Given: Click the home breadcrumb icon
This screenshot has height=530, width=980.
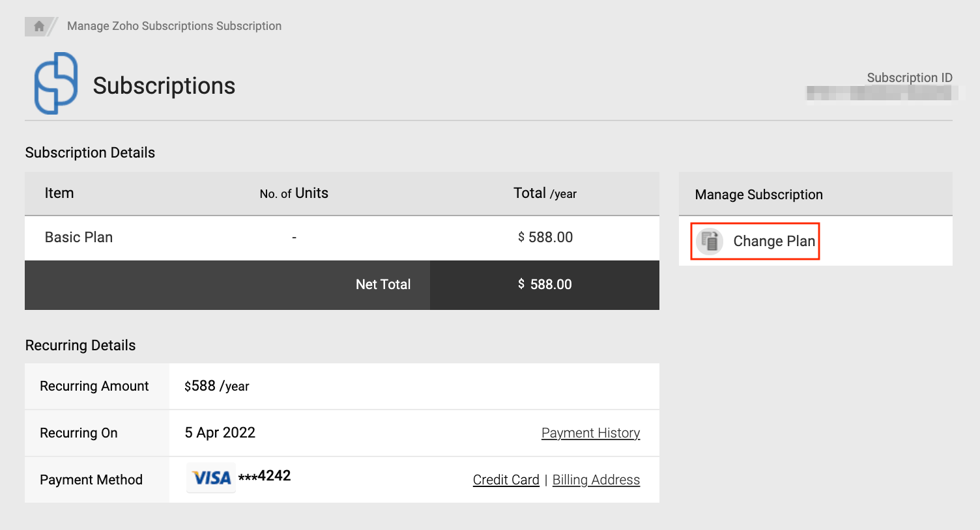Looking at the screenshot, I should [x=39, y=26].
